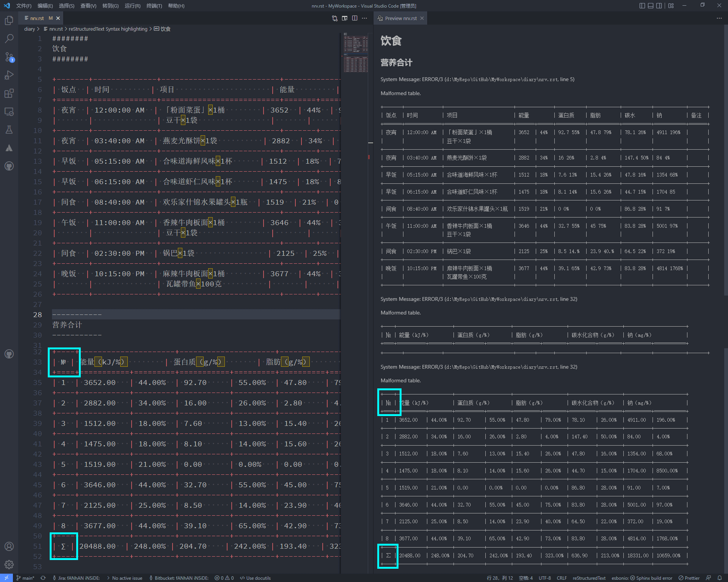Open the 运行(R) menu
The width and height of the screenshot is (728, 582).
[x=132, y=6]
